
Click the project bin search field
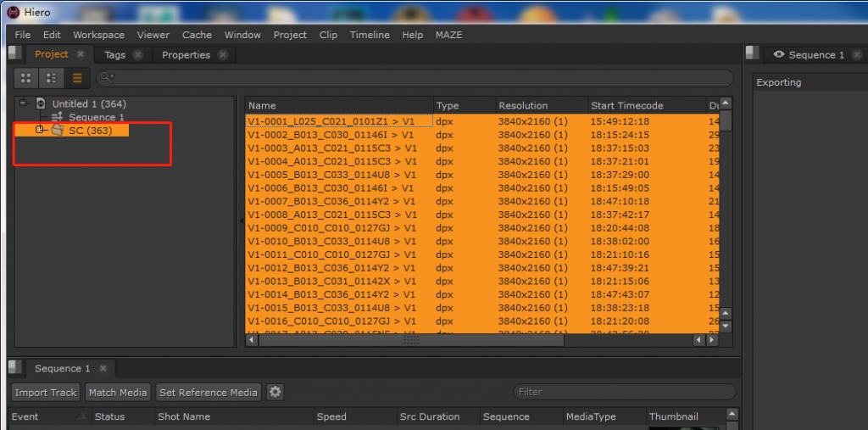pos(415,78)
